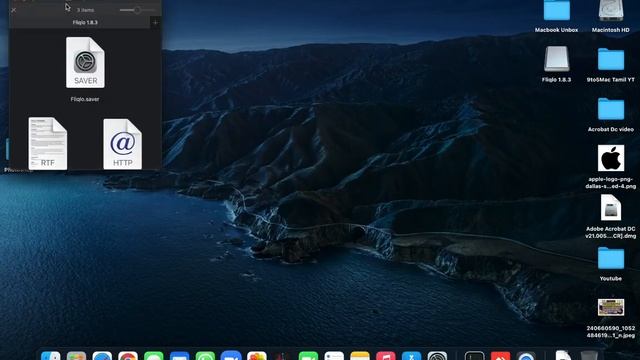Select the Fliqlo 1.8.3 disk image on desktop
The width and height of the screenshot is (640, 360).
click(x=556, y=59)
